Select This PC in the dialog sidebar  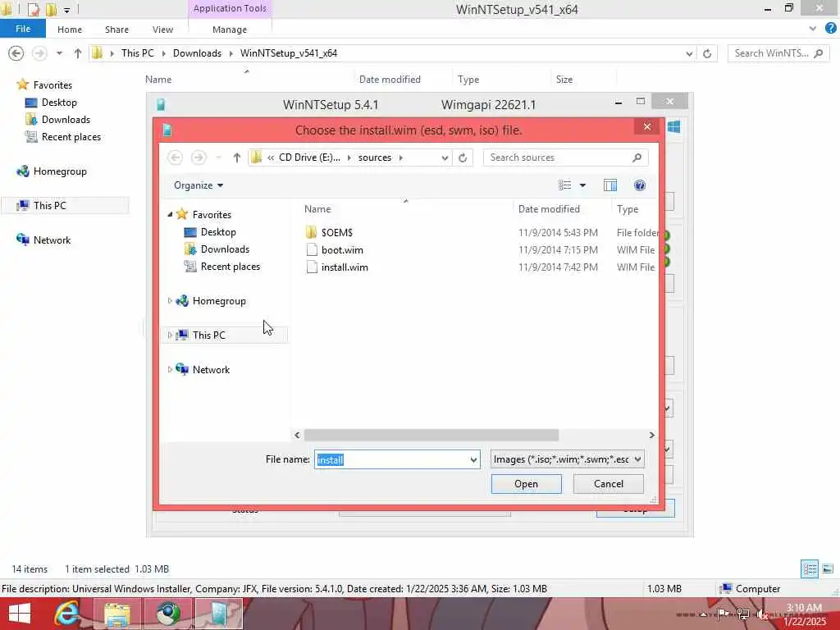pyautogui.click(x=208, y=336)
